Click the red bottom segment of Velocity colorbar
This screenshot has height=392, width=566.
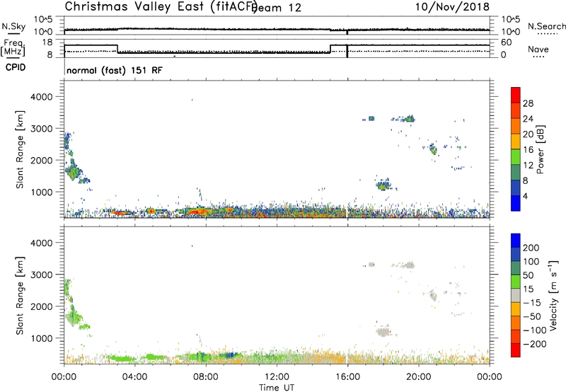point(516,350)
